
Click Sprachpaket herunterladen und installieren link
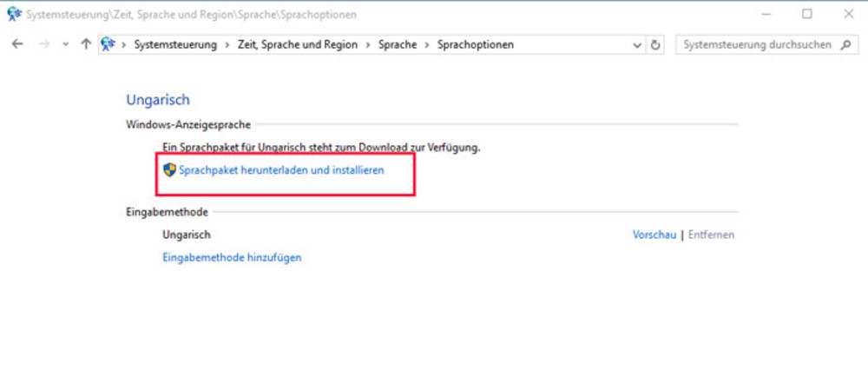tap(281, 170)
